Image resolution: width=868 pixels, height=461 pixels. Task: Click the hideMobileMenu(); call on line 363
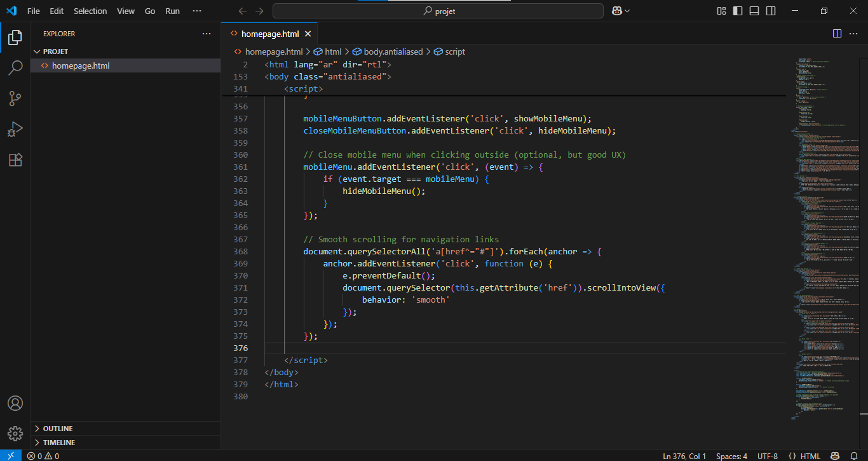coord(384,191)
